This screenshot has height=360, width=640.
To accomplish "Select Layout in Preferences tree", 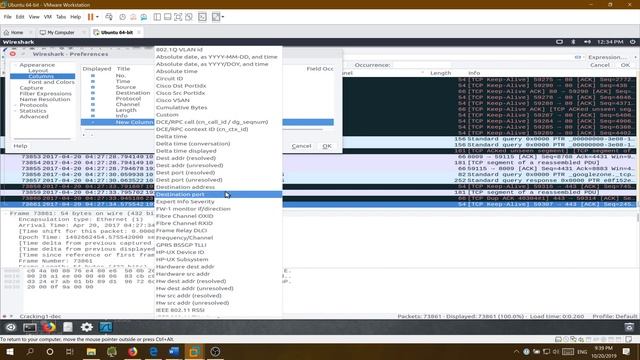I will (x=38, y=71).
